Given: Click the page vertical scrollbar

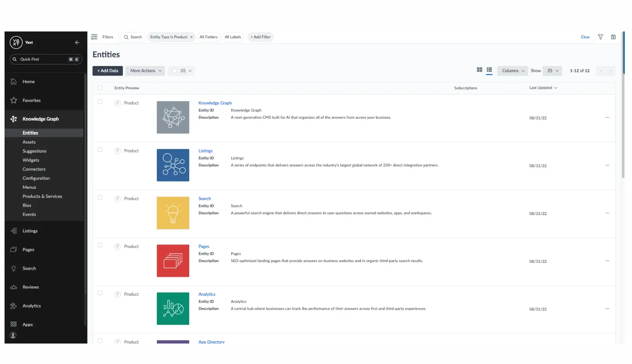Looking at the screenshot, I should pyautogui.click(x=623, y=105).
